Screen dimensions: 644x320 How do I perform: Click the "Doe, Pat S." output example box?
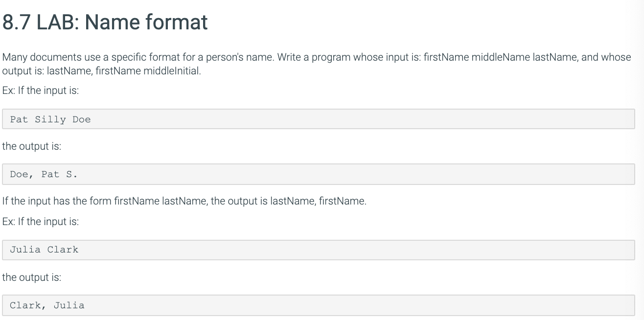(319, 174)
